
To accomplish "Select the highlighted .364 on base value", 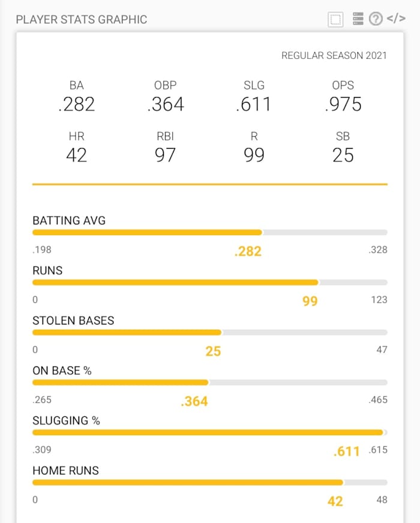I will (x=194, y=400).
